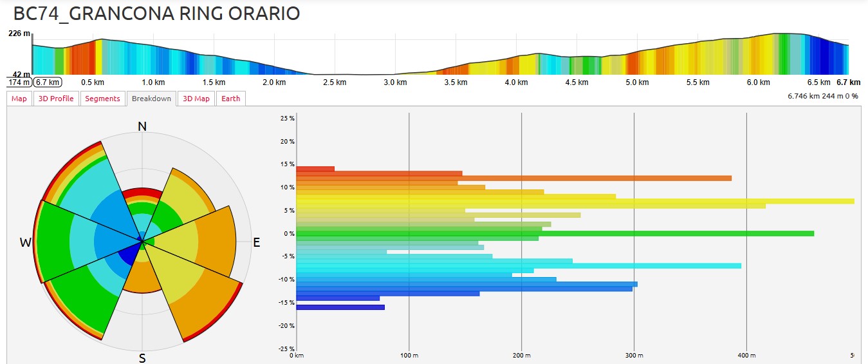Click the -20 % gradient axis label

pyautogui.click(x=286, y=325)
